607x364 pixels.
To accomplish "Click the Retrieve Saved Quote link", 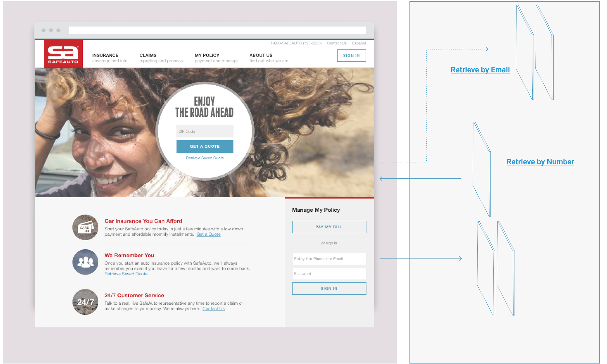I will click(205, 157).
